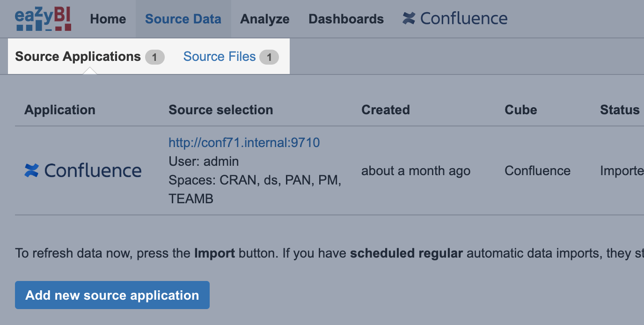Switch to the Source Files tab
Viewport: 644px width, 325px height.
coord(220,57)
